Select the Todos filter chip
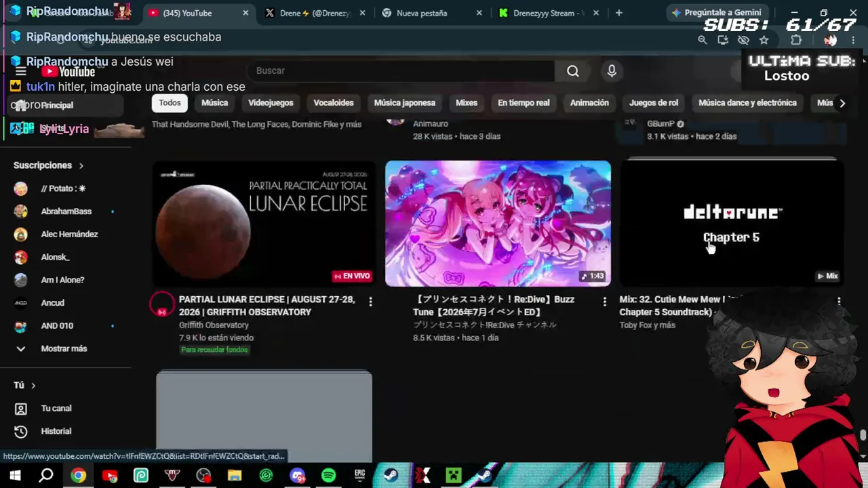The height and width of the screenshot is (488, 868). point(170,103)
